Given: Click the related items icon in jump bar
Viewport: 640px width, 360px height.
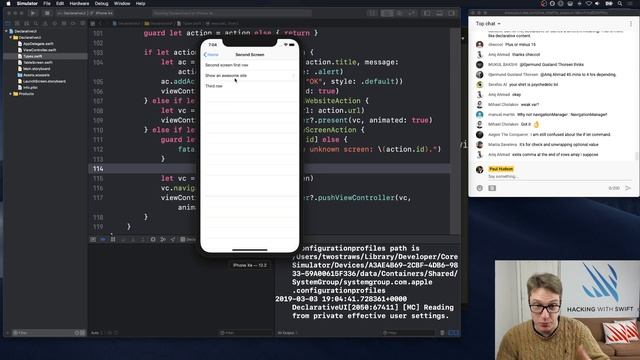Looking at the screenshot, I should (x=93, y=23).
